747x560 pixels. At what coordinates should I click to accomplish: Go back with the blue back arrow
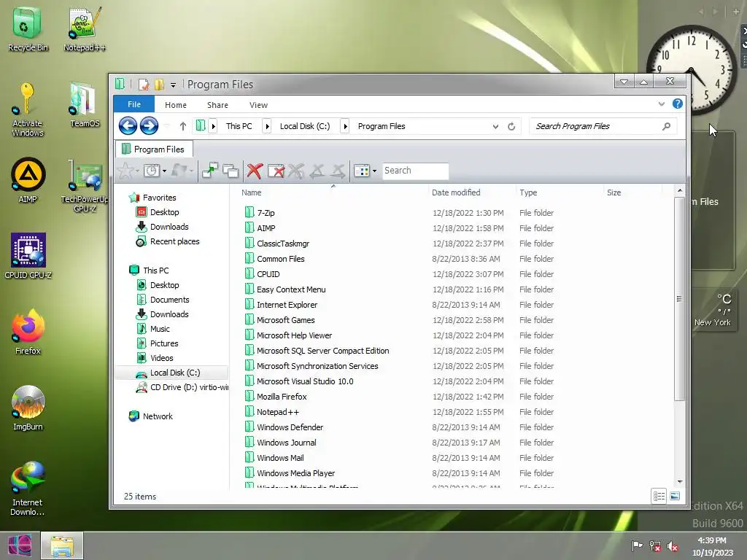(x=128, y=126)
